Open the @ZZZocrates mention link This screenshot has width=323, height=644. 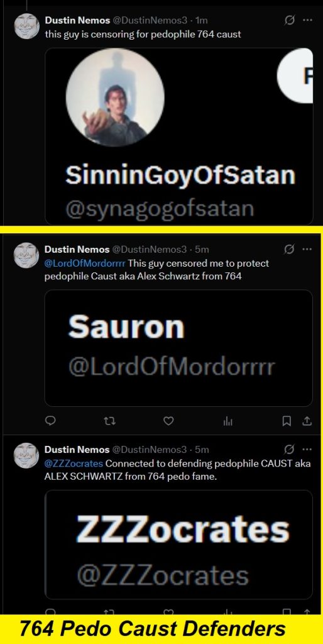point(74,464)
